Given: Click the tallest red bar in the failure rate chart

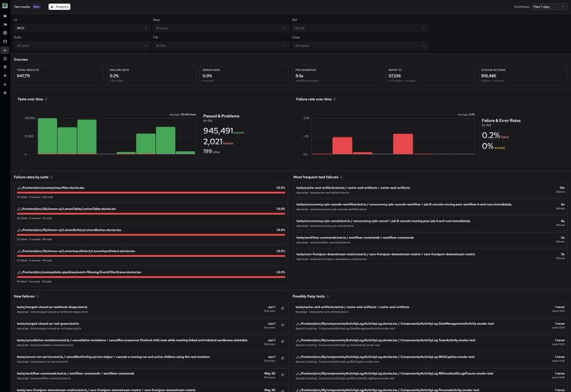Looking at the screenshot, I should coord(403,144).
